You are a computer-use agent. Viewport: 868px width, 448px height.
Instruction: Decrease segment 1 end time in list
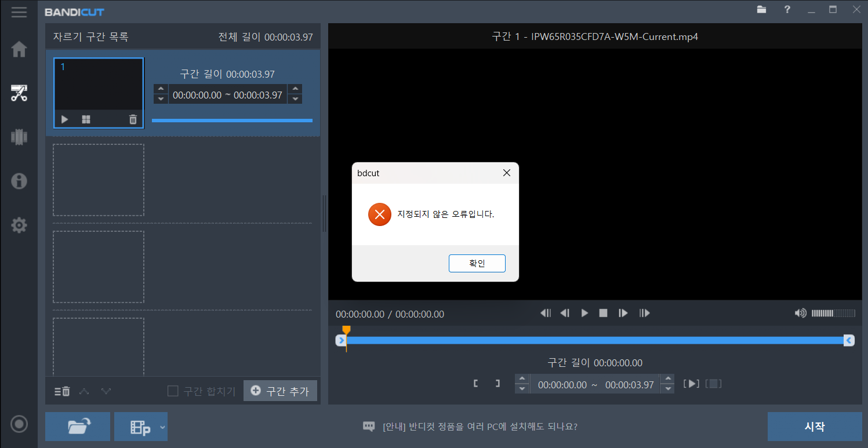point(295,99)
